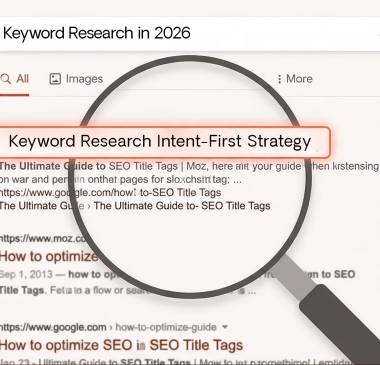This screenshot has width=380, height=365.
Task: Select the All search tab
Action: 15,79
